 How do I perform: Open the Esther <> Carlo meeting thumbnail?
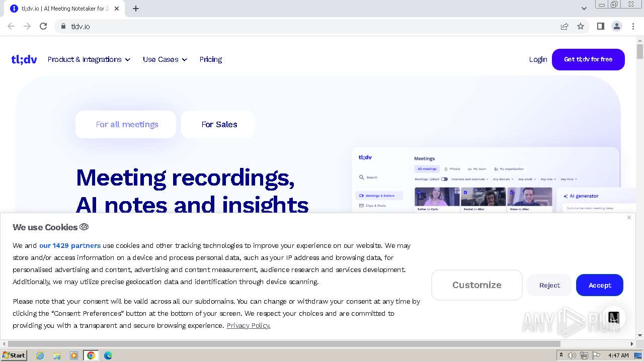(x=437, y=197)
